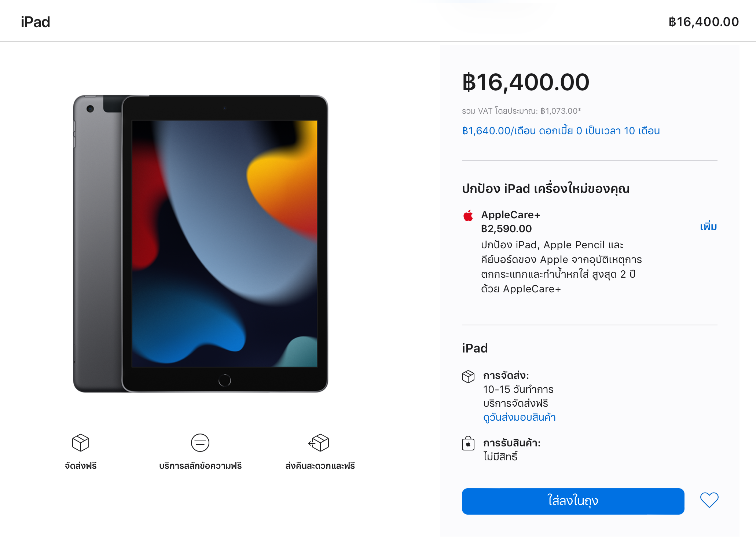Open the ฿1,640.00/เดือน installment link
This screenshot has height=548, width=756.
click(561, 131)
